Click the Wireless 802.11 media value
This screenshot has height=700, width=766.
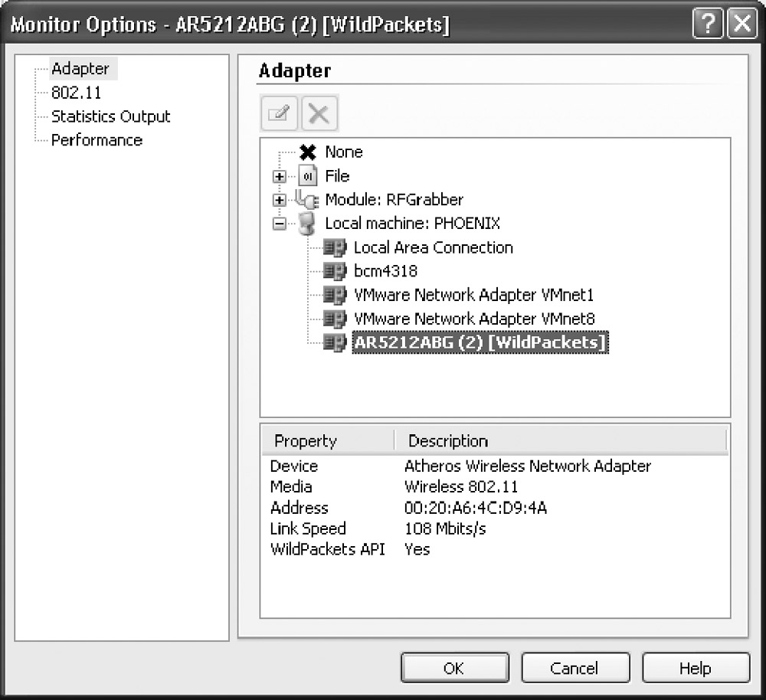[460, 486]
